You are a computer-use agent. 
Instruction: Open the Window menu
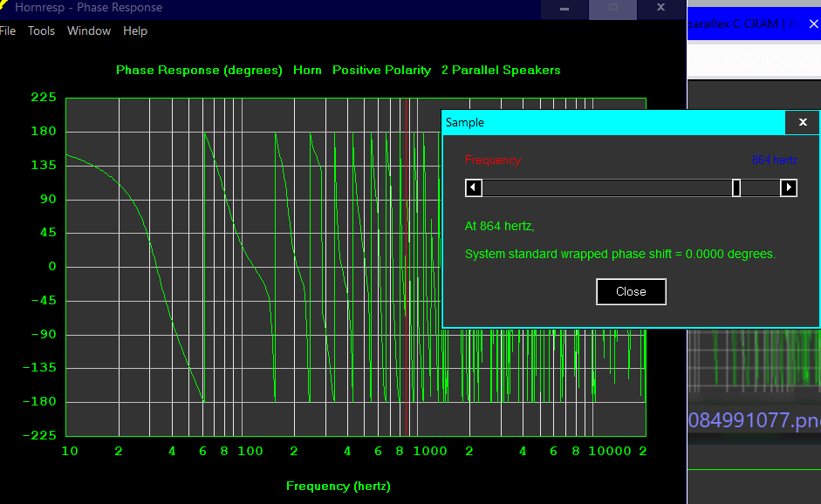pos(89,31)
